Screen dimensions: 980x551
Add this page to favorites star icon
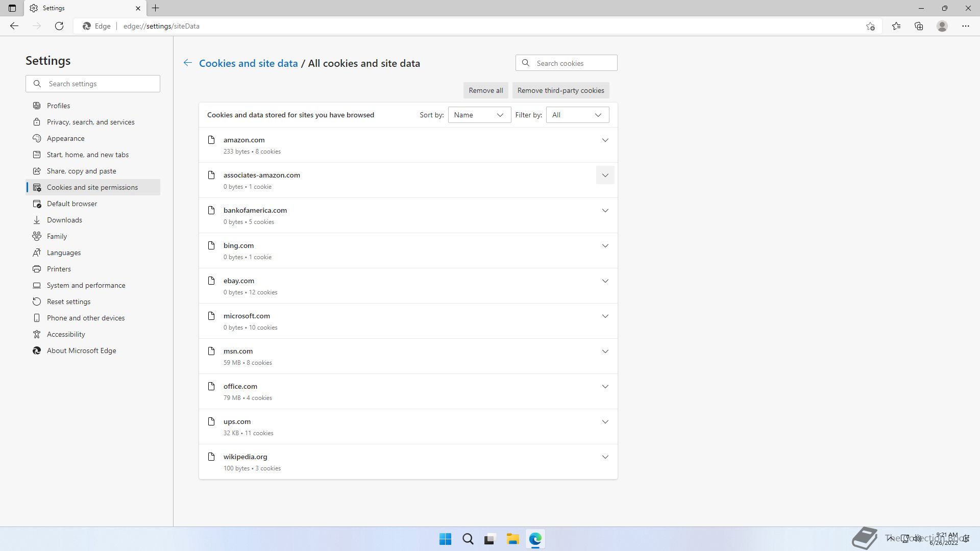(x=870, y=26)
